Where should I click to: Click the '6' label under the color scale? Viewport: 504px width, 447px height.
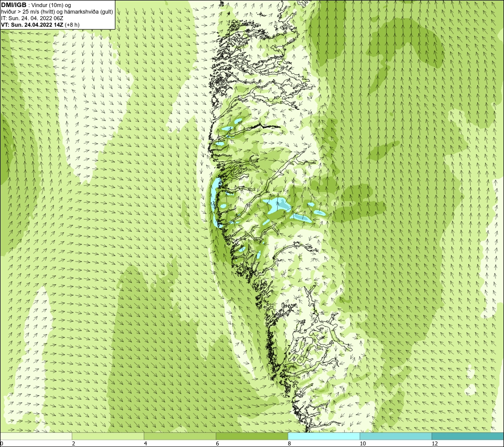tap(218, 443)
